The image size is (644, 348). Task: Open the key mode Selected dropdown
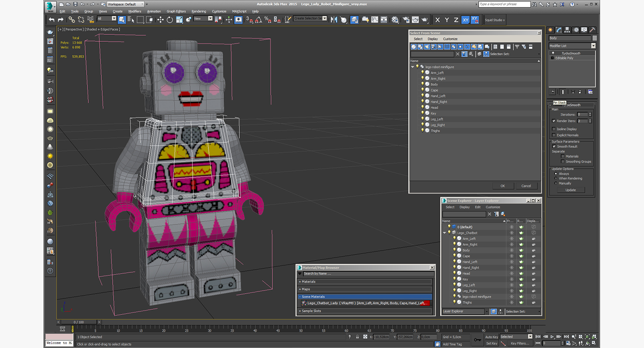(x=516, y=337)
